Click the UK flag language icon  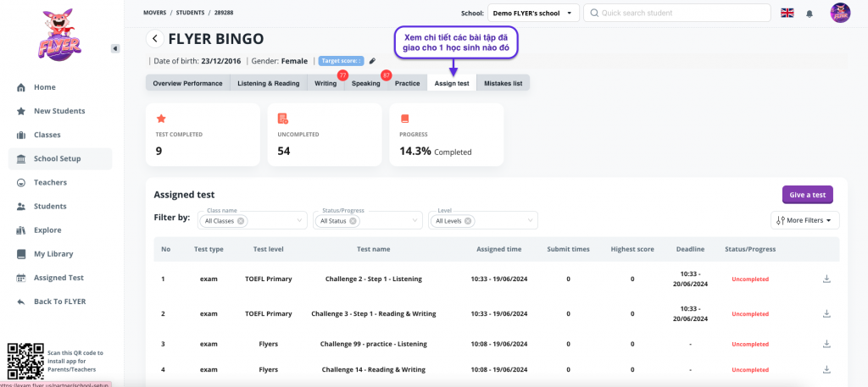point(787,14)
